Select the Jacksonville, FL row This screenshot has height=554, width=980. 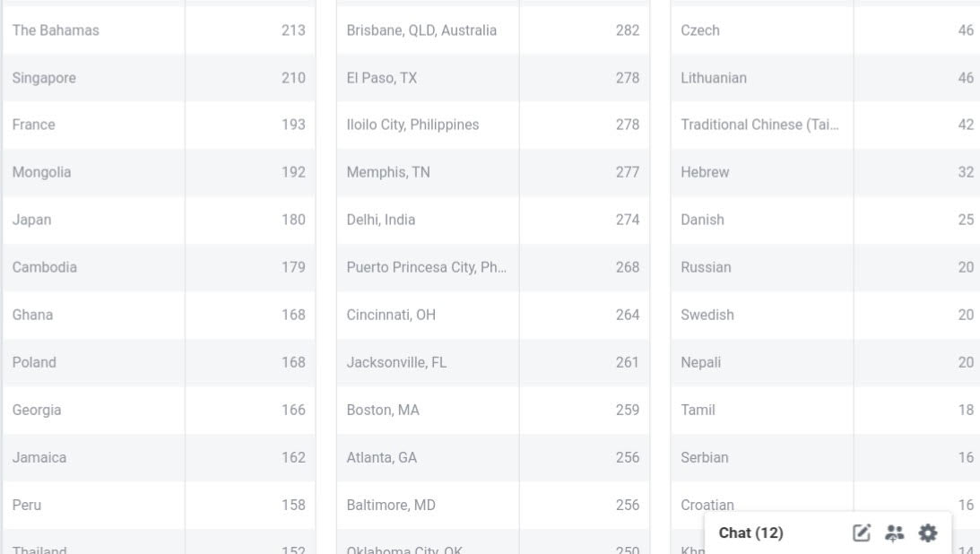tap(396, 362)
